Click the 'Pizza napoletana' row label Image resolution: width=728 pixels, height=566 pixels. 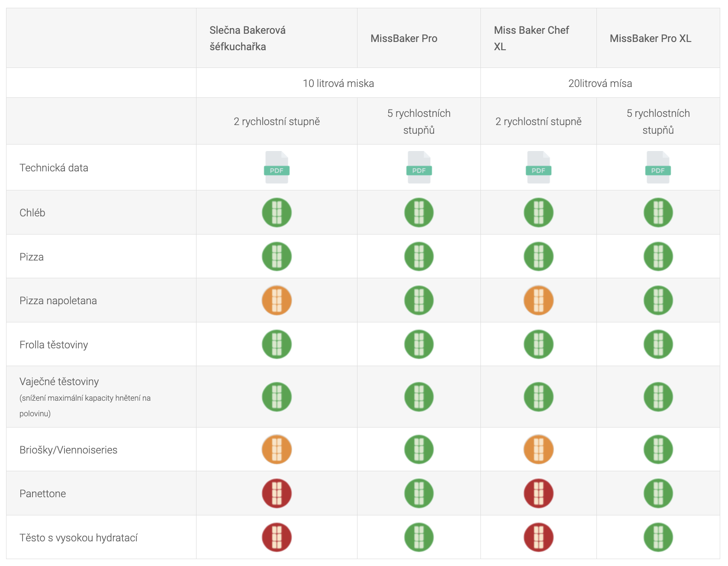click(x=58, y=301)
